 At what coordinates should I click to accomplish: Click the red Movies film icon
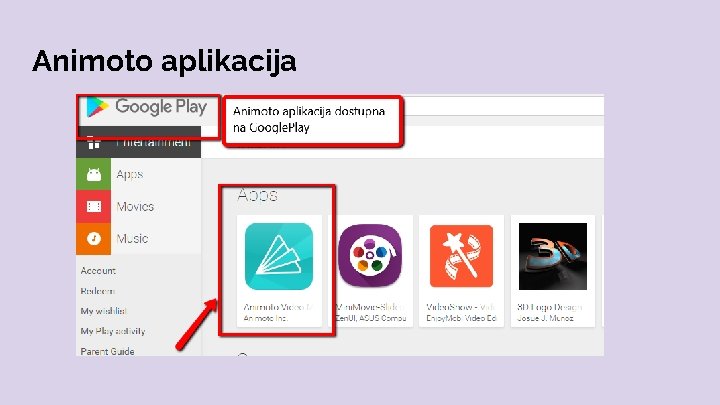[94, 207]
